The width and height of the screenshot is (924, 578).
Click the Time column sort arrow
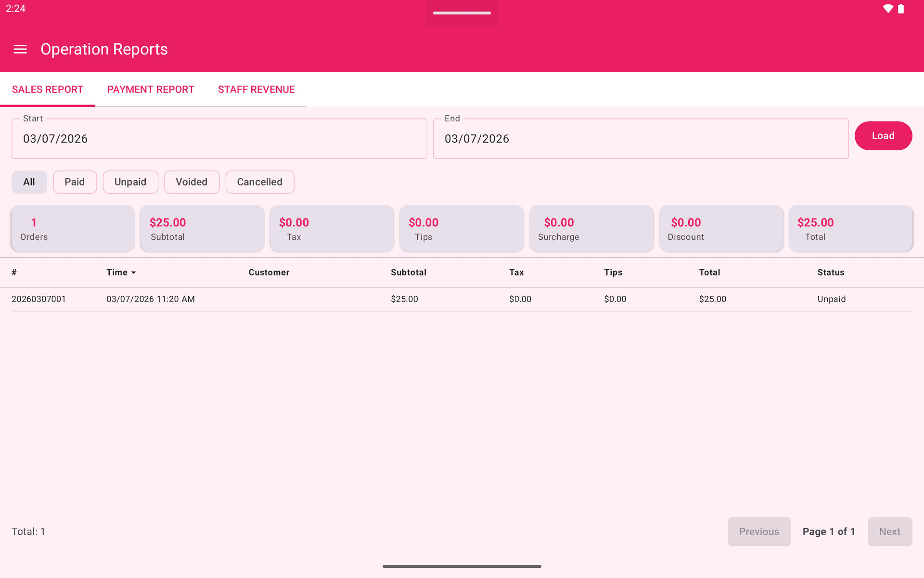coord(133,273)
